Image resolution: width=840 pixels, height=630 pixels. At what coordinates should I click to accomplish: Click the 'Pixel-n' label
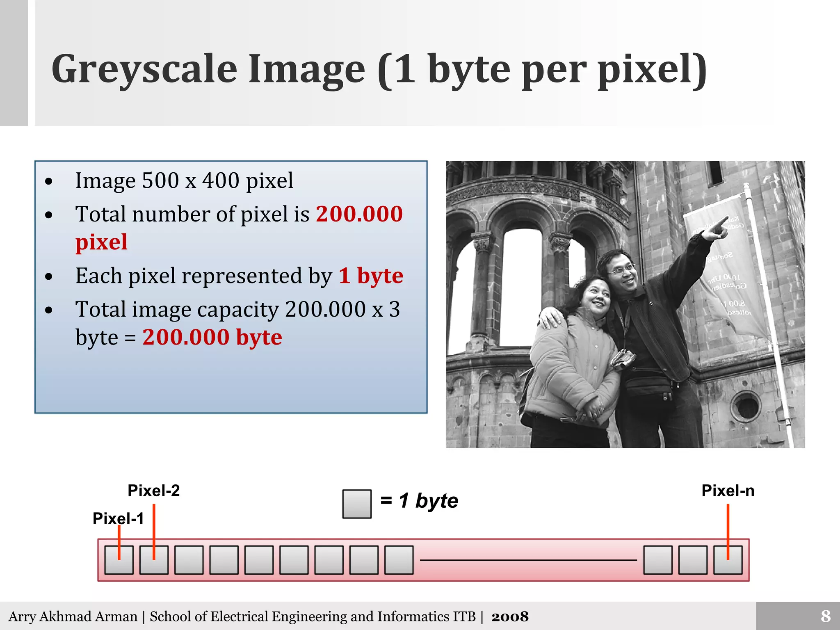pos(728,491)
